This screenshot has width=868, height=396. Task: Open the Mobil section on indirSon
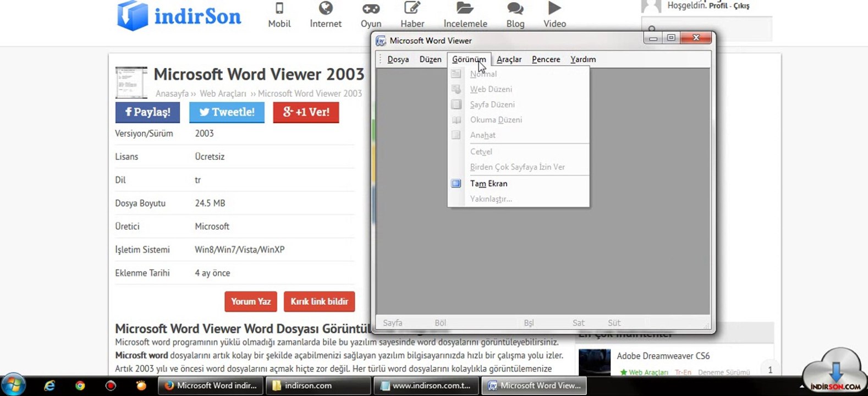point(279,15)
